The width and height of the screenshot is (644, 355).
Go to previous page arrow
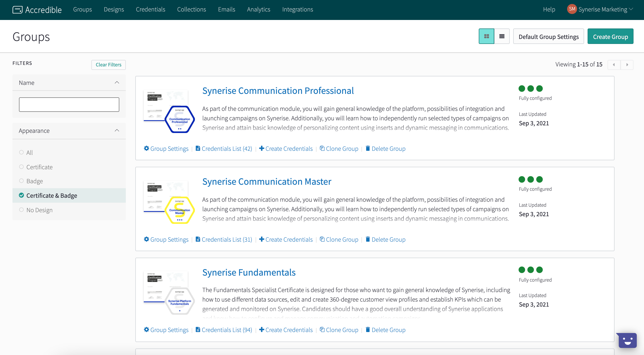(x=614, y=65)
